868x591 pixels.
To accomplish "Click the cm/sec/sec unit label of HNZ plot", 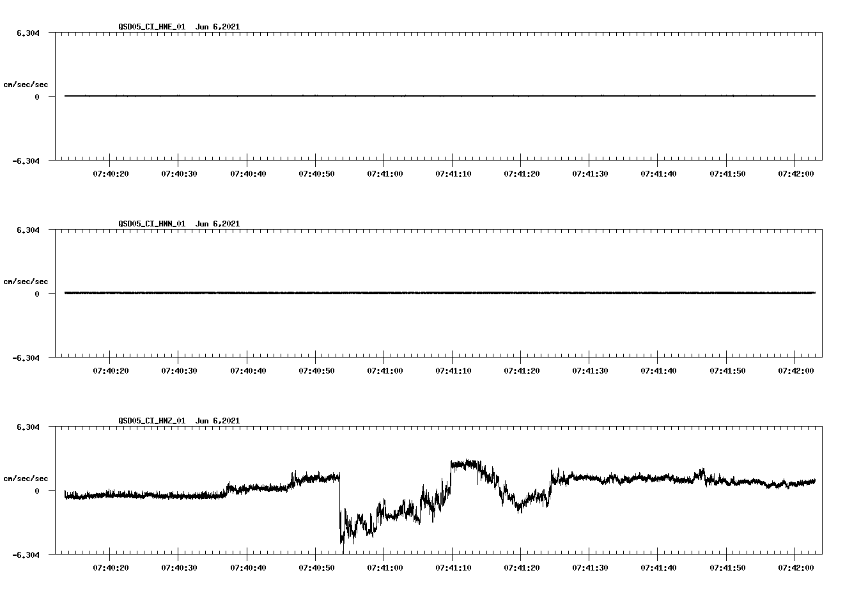I will tap(26, 478).
